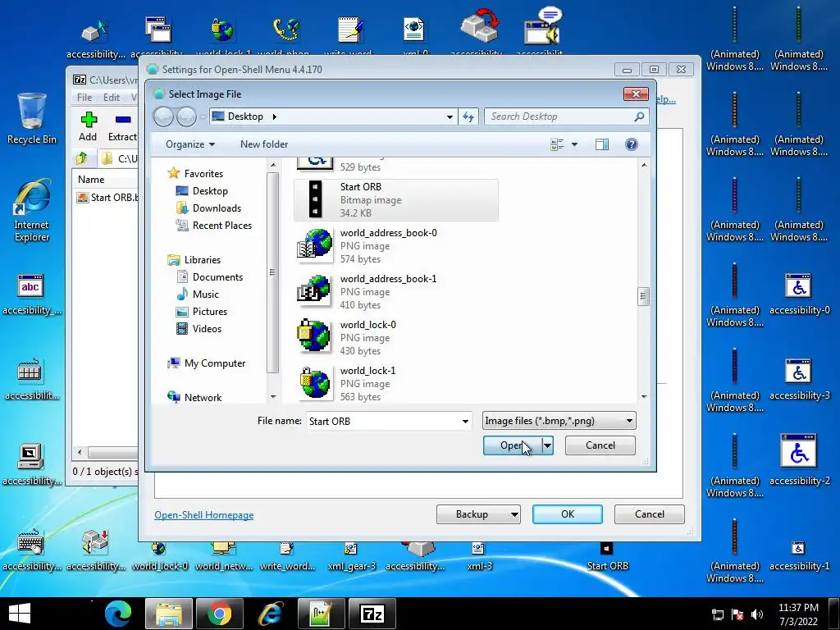Refresh the Desktop folder listing

(468, 116)
